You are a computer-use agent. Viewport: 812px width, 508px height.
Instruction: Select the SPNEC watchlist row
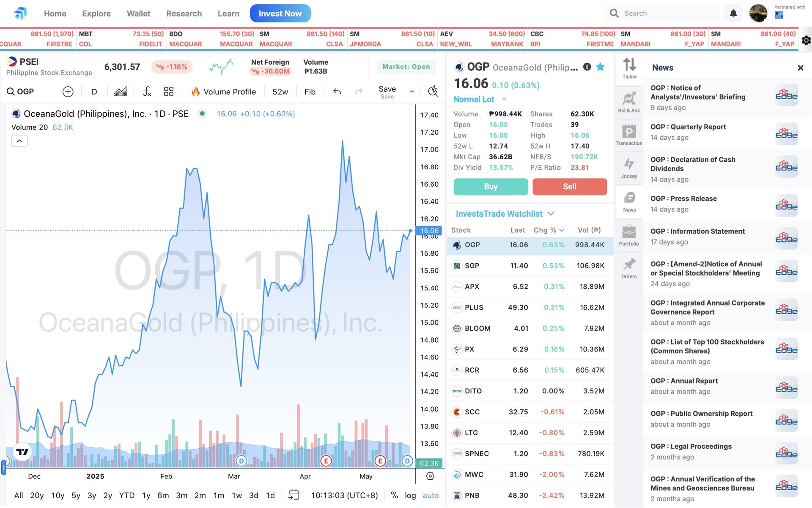tap(530, 454)
